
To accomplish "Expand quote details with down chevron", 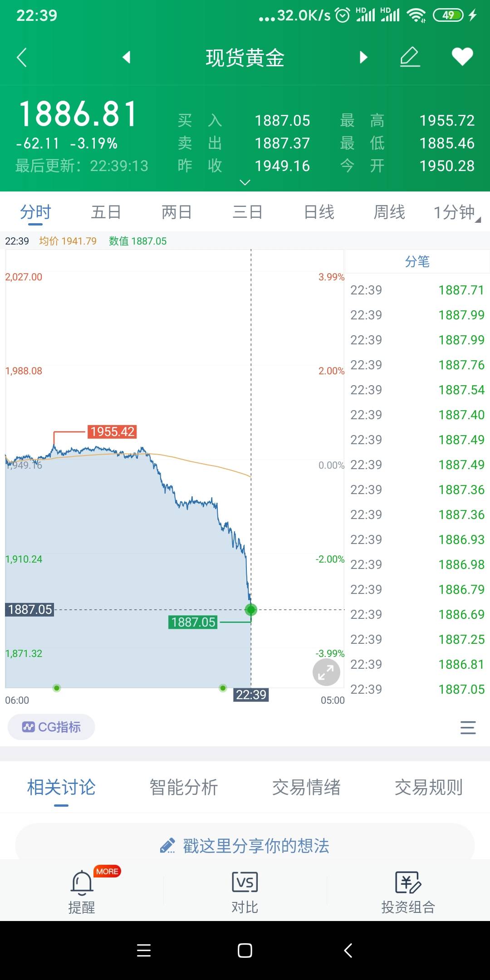I will point(245,182).
